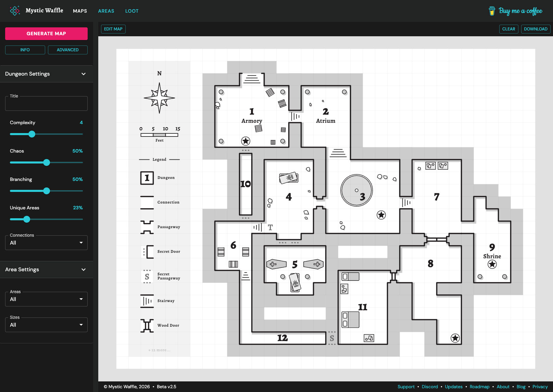553x392 pixels.
Task: Click the Wood Door legend icon
Action: (x=147, y=325)
